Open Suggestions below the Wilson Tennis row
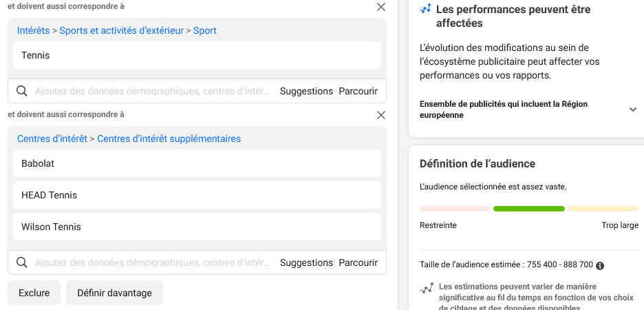644x310 pixels. pyautogui.click(x=306, y=262)
